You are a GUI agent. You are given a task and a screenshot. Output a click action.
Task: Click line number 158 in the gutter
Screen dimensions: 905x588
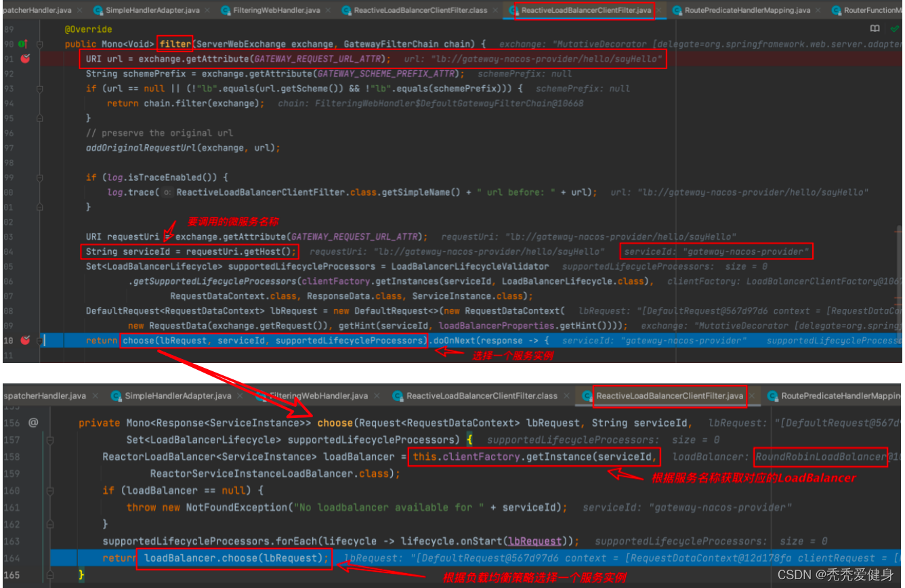[12, 457]
